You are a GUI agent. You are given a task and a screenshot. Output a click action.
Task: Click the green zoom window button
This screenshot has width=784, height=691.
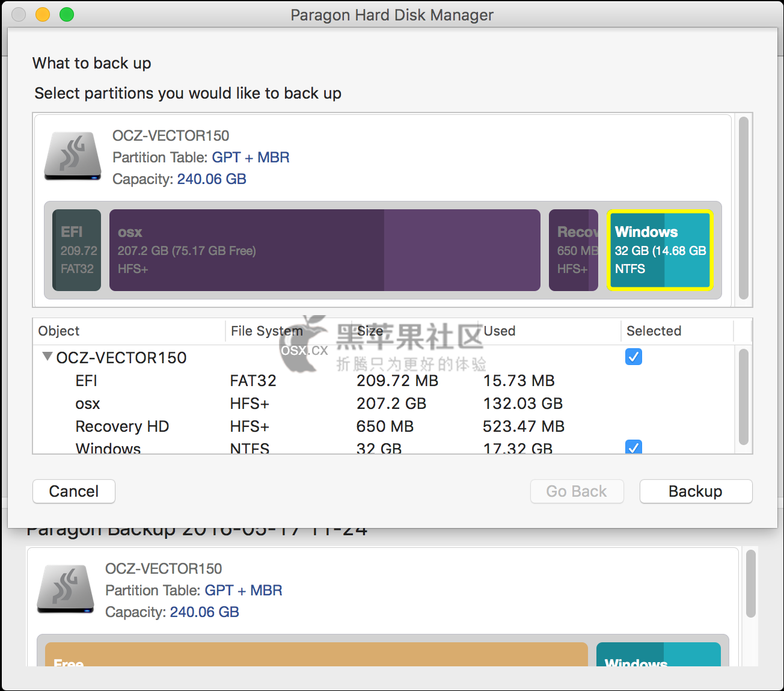(x=67, y=14)
